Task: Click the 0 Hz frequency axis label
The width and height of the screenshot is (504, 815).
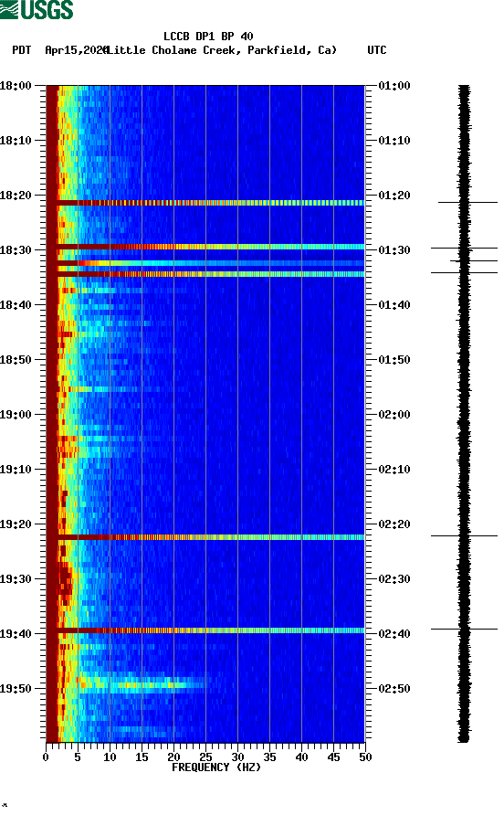Action: pyautogui.click(x=46, y=757)
